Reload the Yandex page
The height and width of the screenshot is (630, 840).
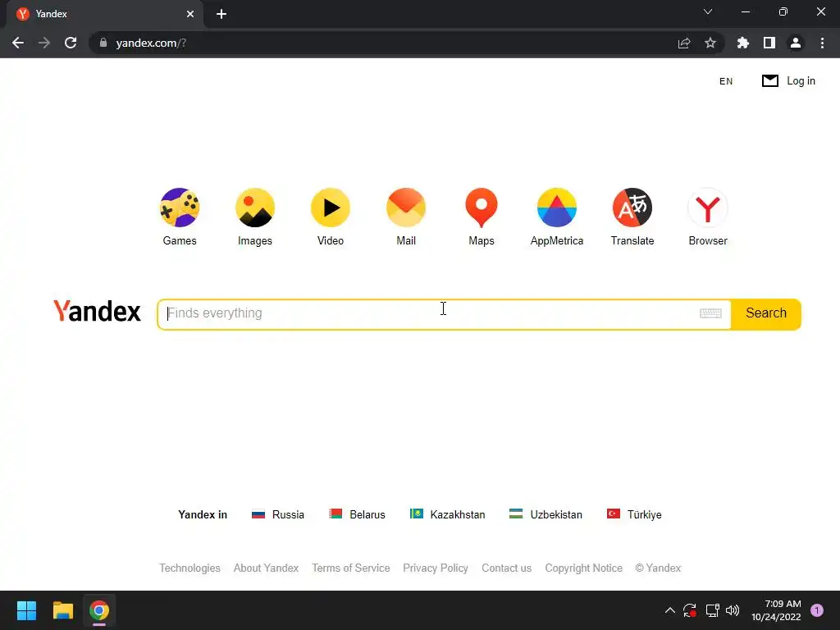click(71, 43)
